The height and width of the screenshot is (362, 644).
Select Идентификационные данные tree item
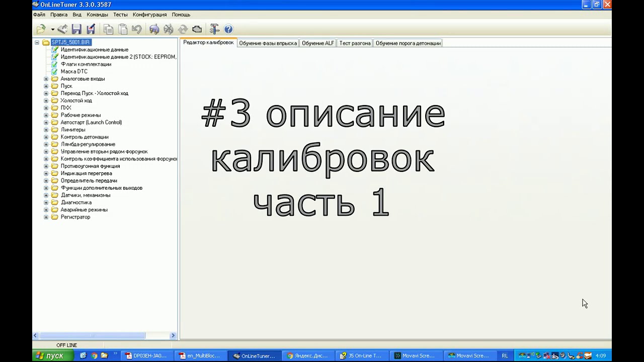pyautogui.click(x=95, y=50)
